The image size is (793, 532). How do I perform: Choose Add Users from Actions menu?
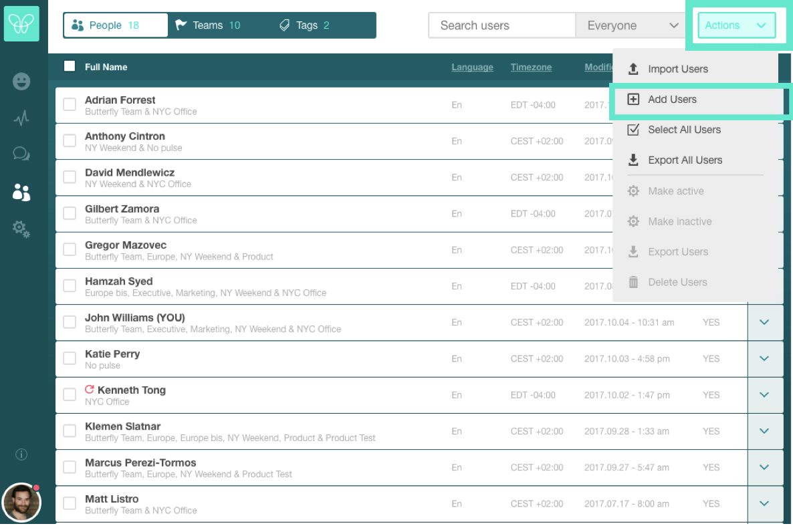672,100
